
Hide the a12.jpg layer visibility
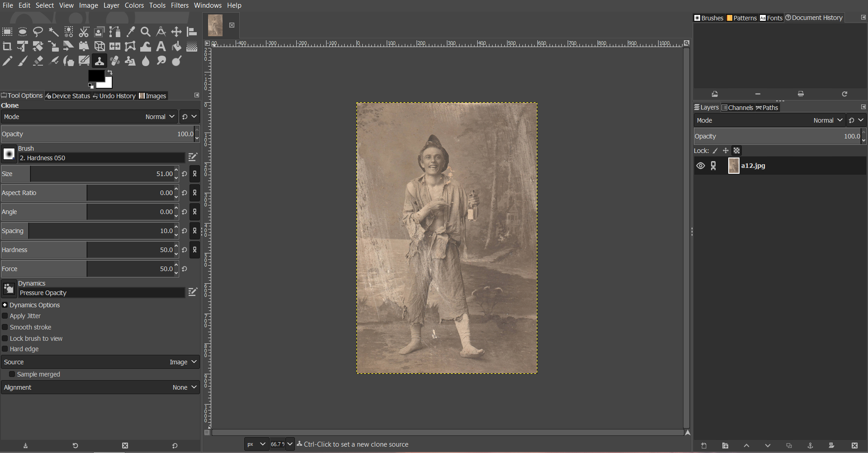pyautogui.click(x=701, y=166)
